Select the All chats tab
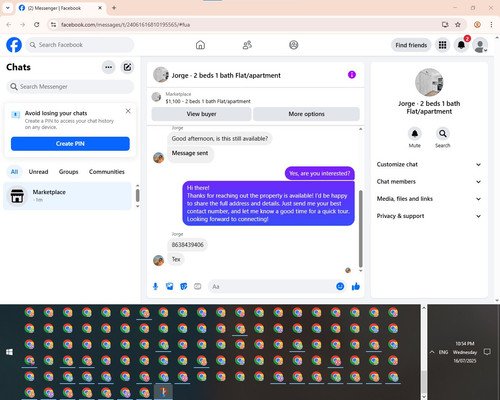This screenshot has width=500, height=400. 14,172
